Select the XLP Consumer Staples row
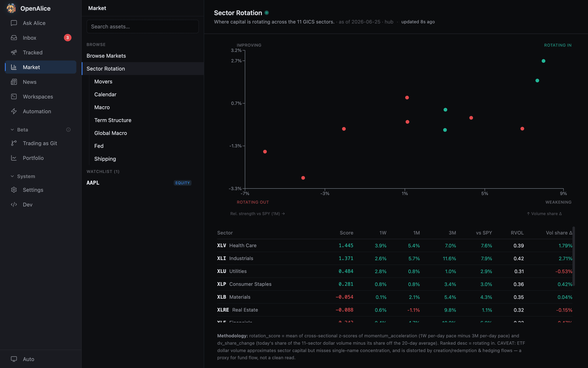 (395, 284)
